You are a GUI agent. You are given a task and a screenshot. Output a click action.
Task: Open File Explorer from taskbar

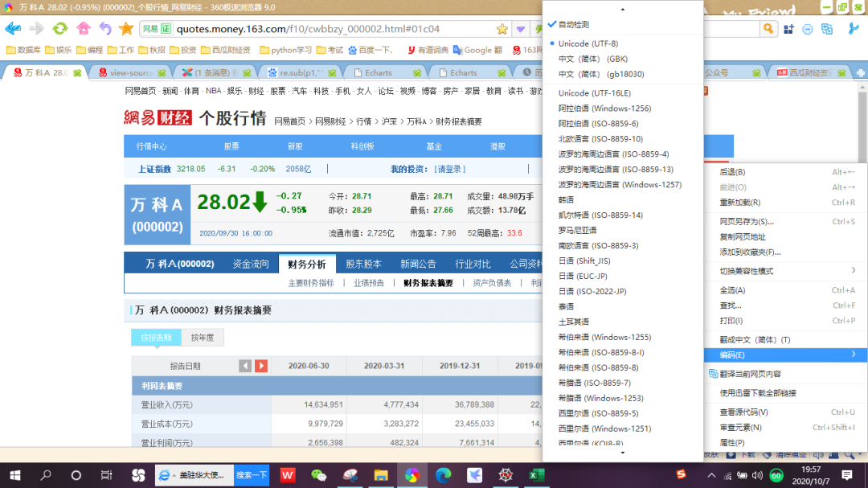[381, 475]
